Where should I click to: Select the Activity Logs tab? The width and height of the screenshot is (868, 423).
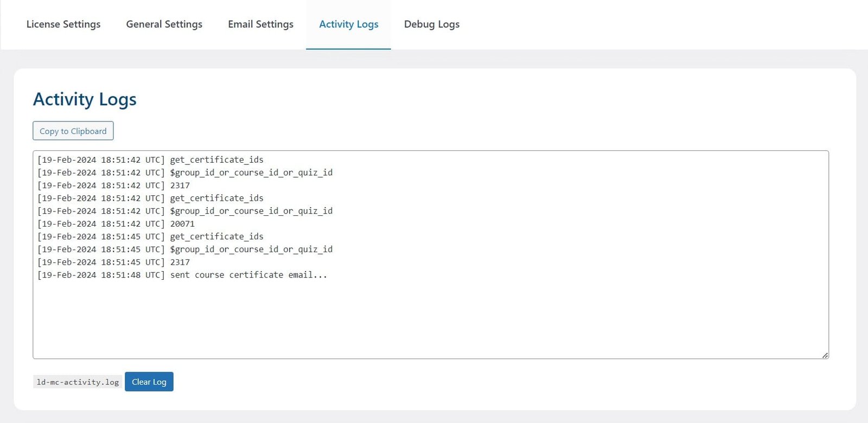[x=349, y=24]
